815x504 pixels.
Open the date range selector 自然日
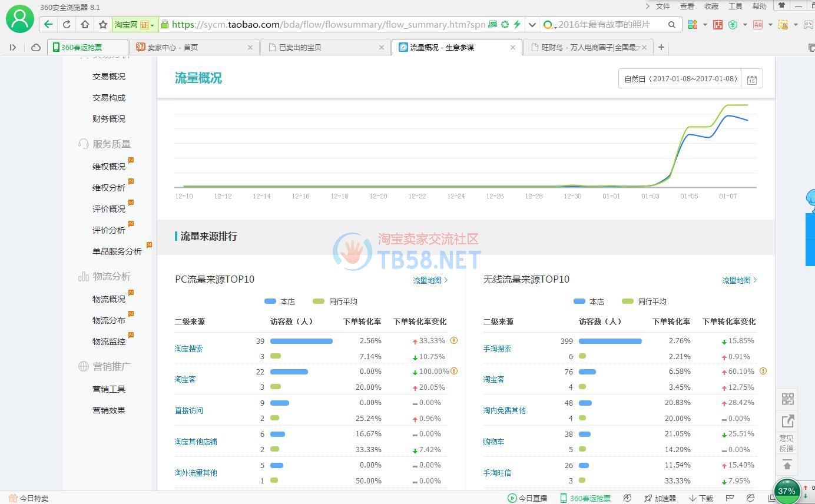pyautogui.click(x=680, y=79)
